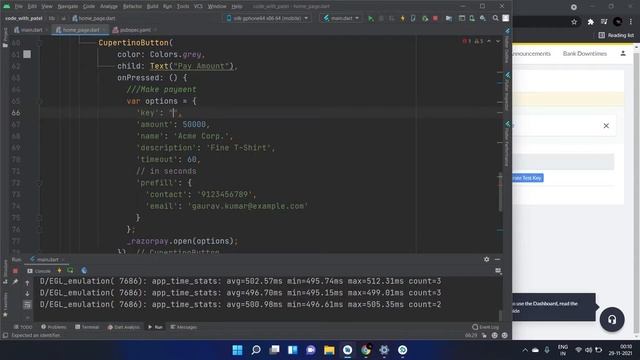Open the Search Everywhere magnifier icon
This screenshot has width=640, height=360.
click(x=495, y=18)
